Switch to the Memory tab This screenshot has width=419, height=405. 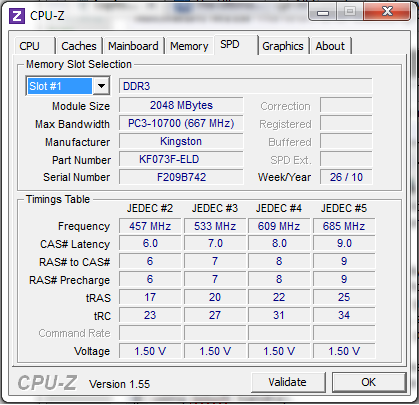tap(189, 46)
